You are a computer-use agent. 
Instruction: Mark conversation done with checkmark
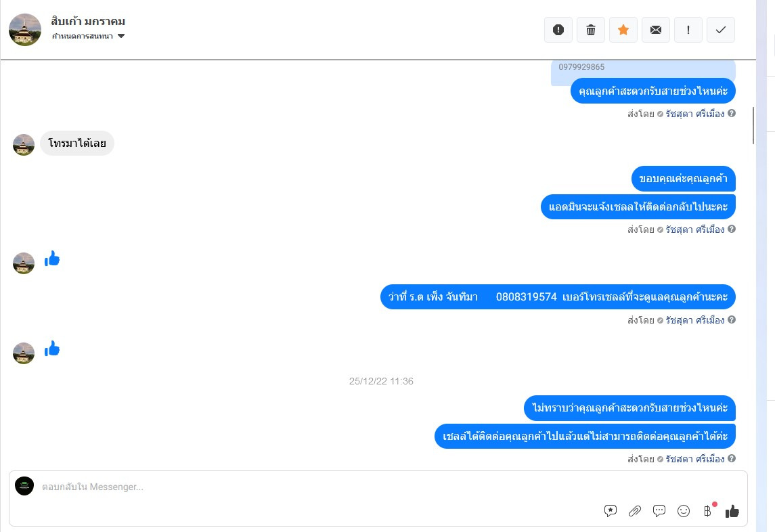pos(721,30)
